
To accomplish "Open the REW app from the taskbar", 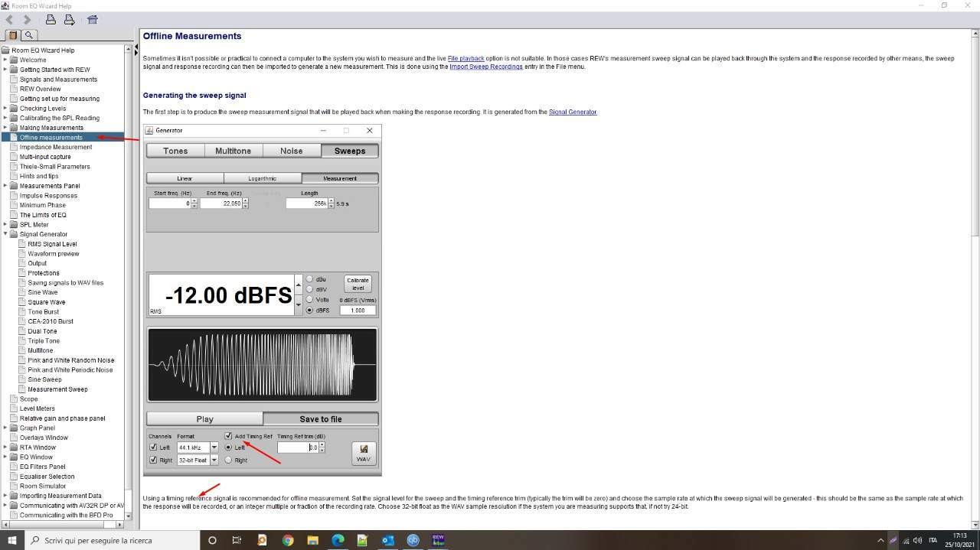I will [438, 540].
